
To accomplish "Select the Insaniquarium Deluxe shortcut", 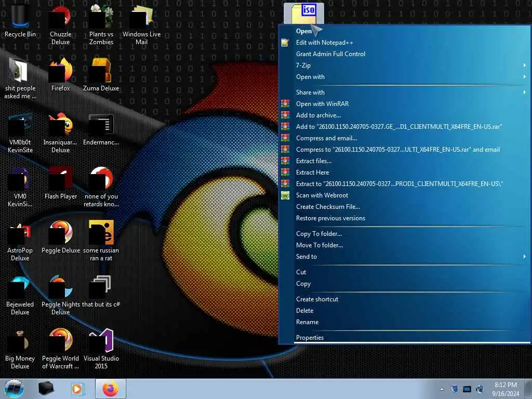I will click(60, 133).
